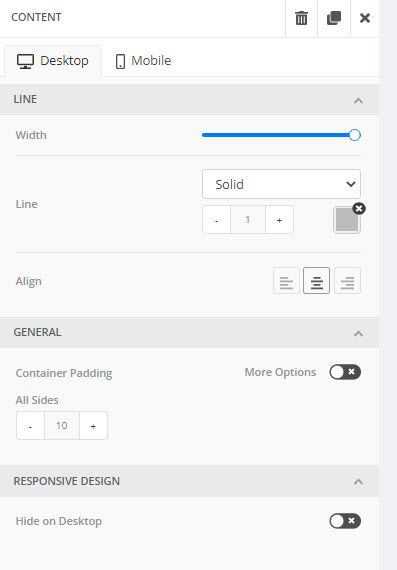Select the Desktop tab
Viewport: 397px width, 570px height.
pyautogui.click(x=53, y=61)
